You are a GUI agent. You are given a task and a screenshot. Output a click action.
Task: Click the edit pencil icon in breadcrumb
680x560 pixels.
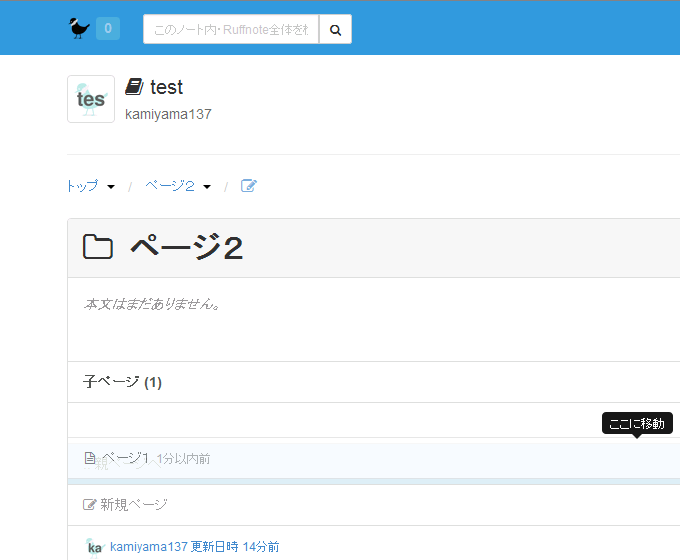(x=249, y=186)
